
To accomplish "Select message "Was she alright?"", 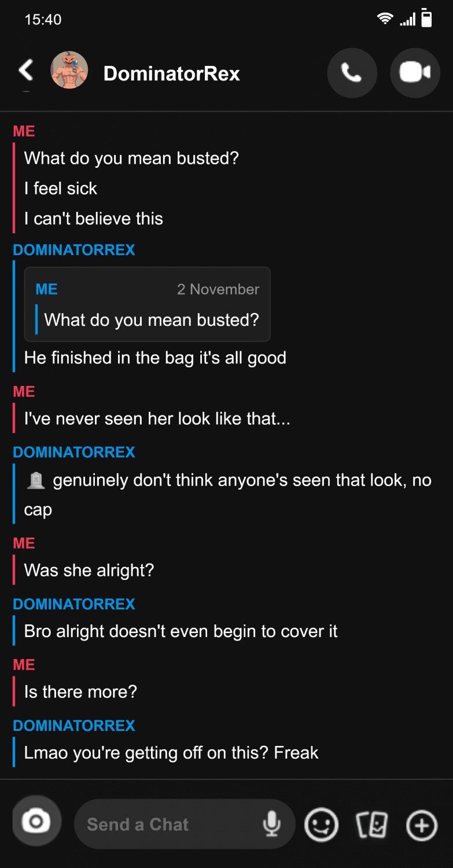I will [x=89, y=571].
